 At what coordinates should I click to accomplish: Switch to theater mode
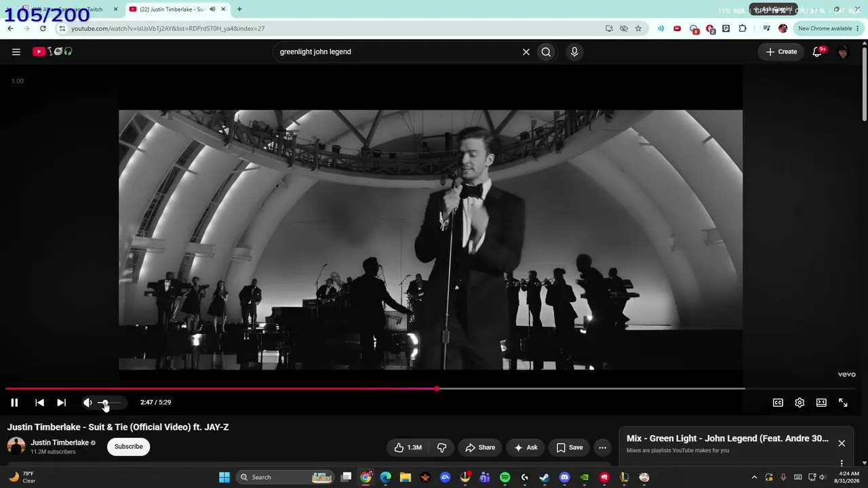821,403
